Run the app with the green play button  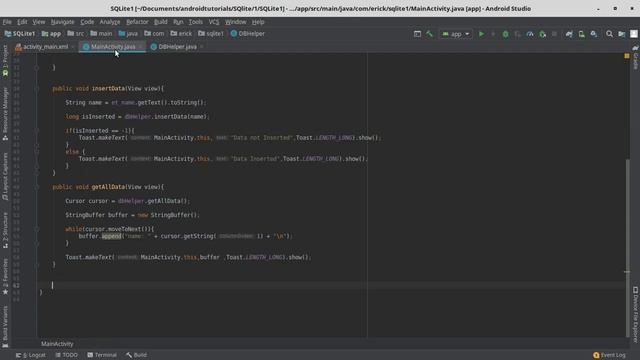pos(481,34)
